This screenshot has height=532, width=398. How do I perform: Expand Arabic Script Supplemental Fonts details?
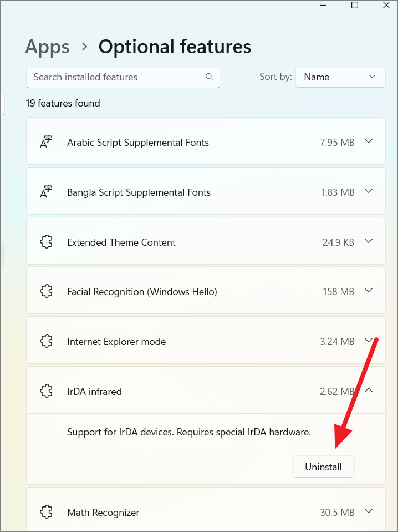[369, 141]
